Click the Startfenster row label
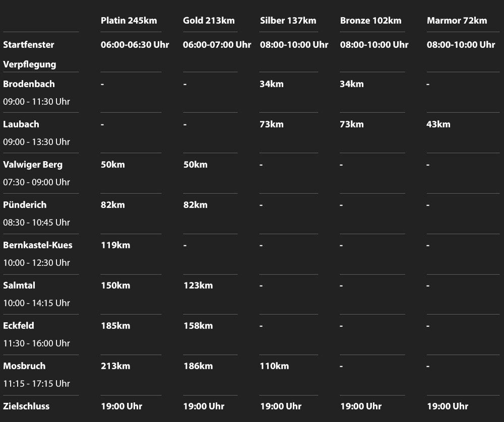 (x=29, y=44)
